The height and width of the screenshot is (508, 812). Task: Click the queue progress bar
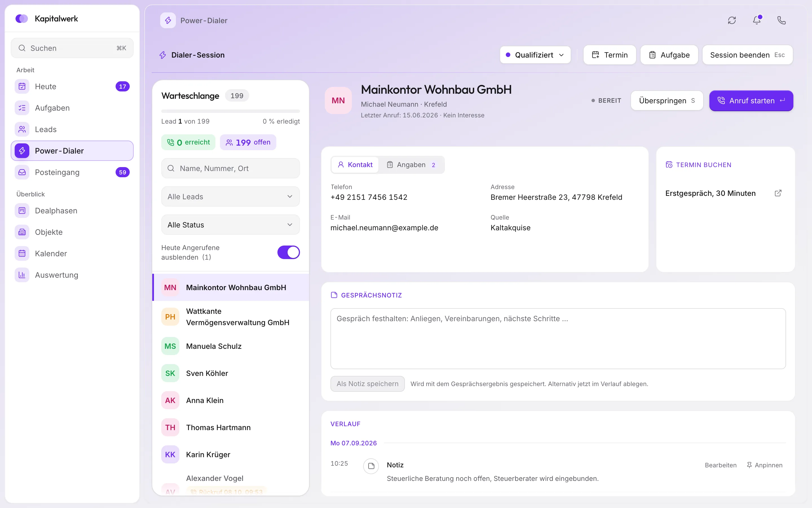[x=230, y=111]
